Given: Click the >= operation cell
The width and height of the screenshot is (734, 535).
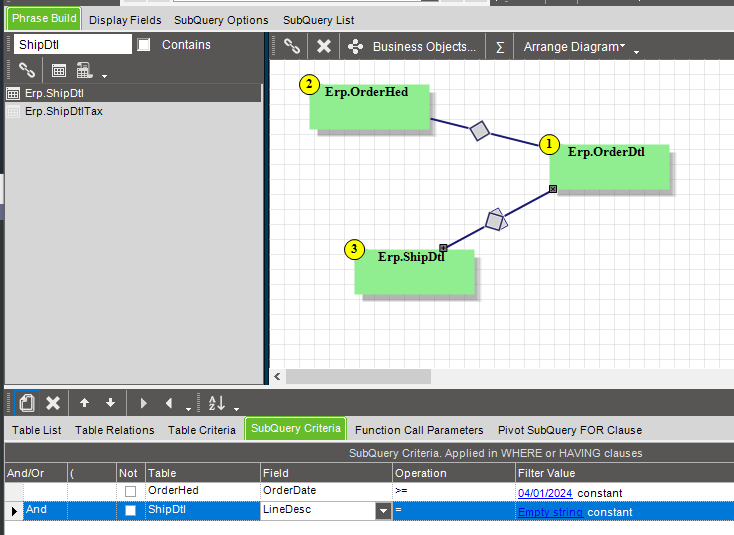Looking at the screenshot, I should (x=454, y=491).
